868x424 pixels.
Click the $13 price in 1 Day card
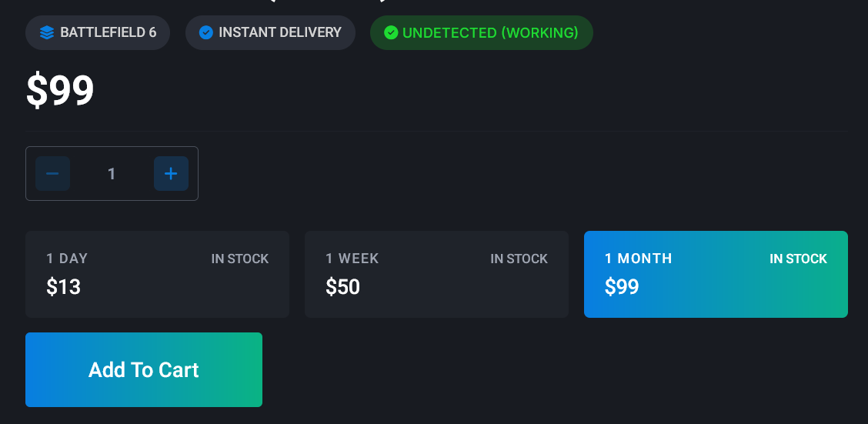(63, 287)
